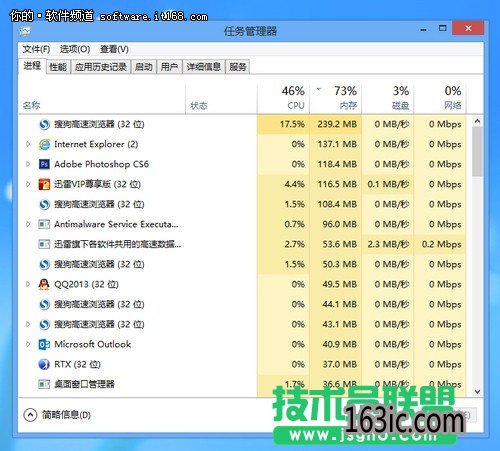Click the 96.0 MB memory value

coord(339,224)
